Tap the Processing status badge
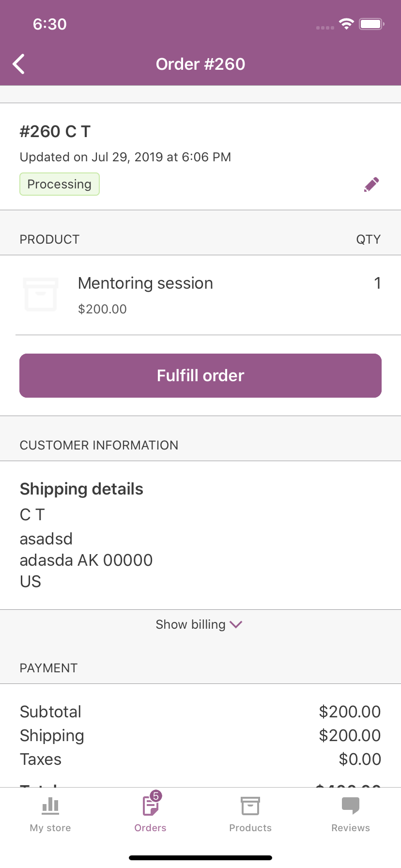 coord(60,185)
